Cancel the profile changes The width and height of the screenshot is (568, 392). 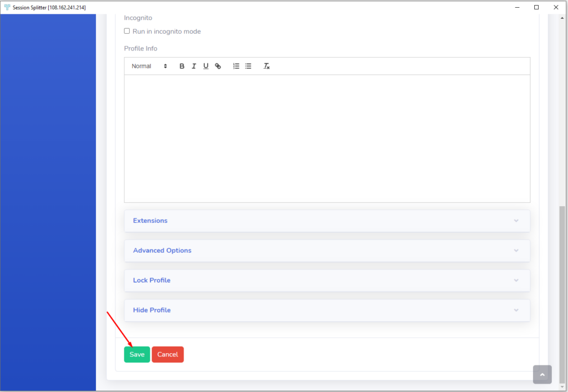tap(168, 354)
